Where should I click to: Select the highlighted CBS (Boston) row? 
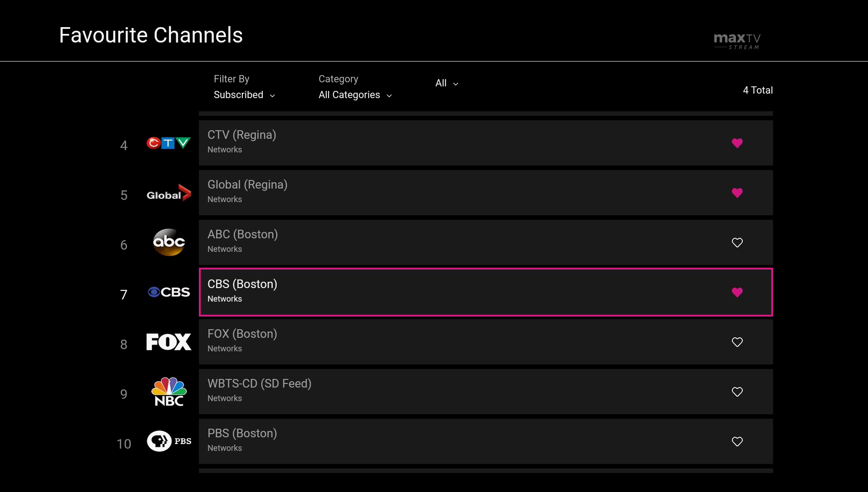[x=486, y=292]
